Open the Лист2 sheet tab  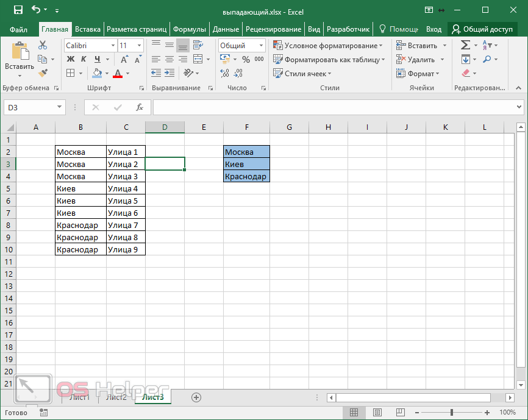pyautogui.click(x=116, y=397)
